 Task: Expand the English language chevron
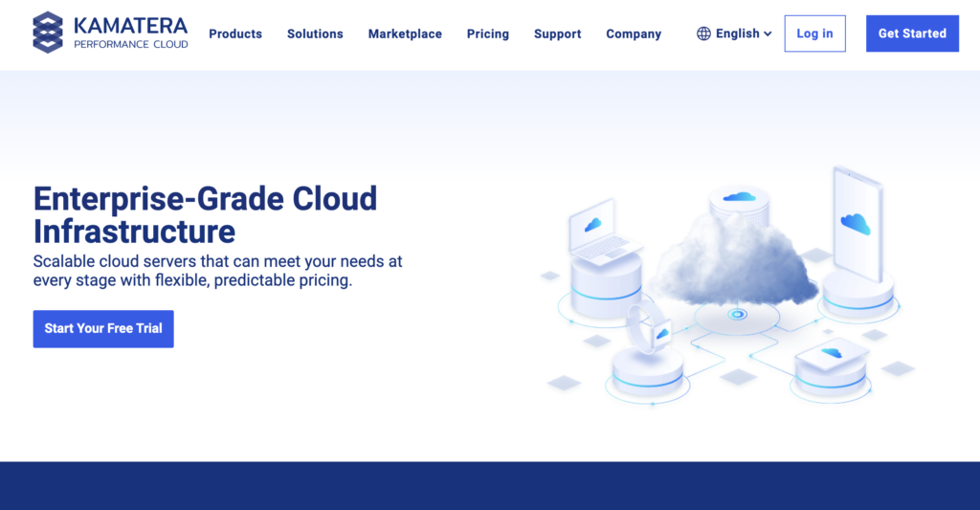click(x=768, y=34)
